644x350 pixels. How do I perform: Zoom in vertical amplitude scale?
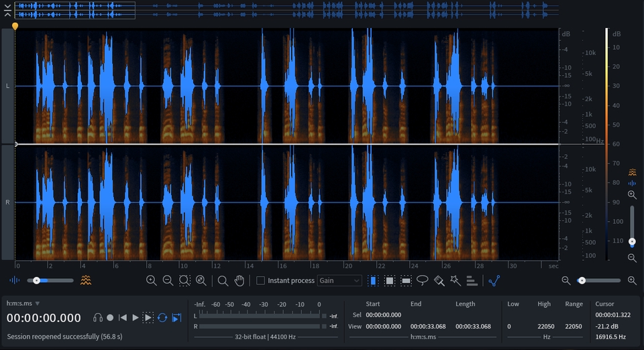point(632,195)
